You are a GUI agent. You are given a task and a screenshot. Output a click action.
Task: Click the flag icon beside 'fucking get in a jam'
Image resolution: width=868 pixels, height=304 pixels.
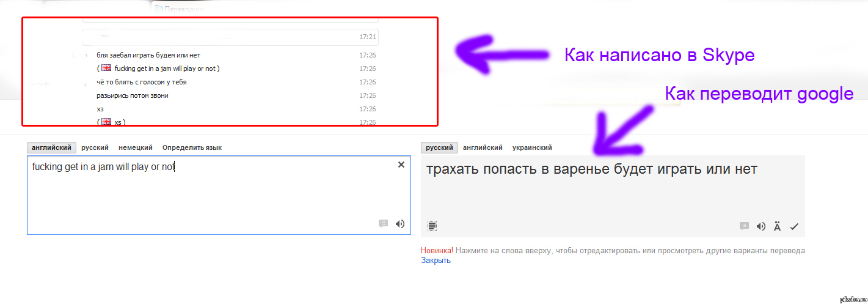click(x=106, y=69)
